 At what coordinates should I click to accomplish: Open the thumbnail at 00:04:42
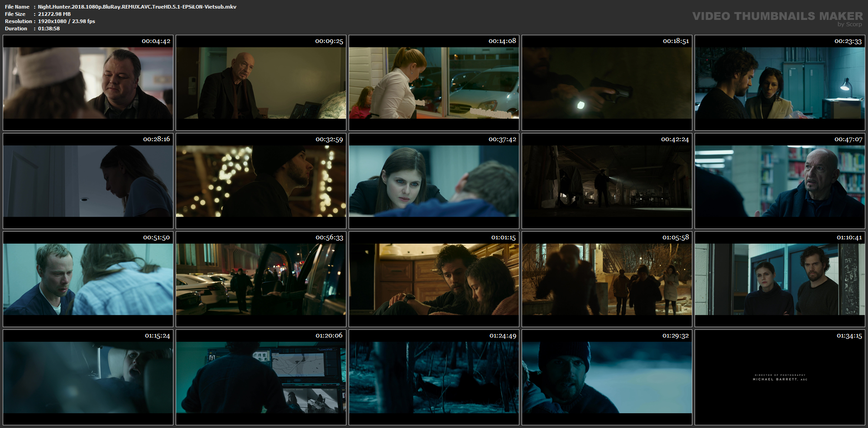click(88, 83)
